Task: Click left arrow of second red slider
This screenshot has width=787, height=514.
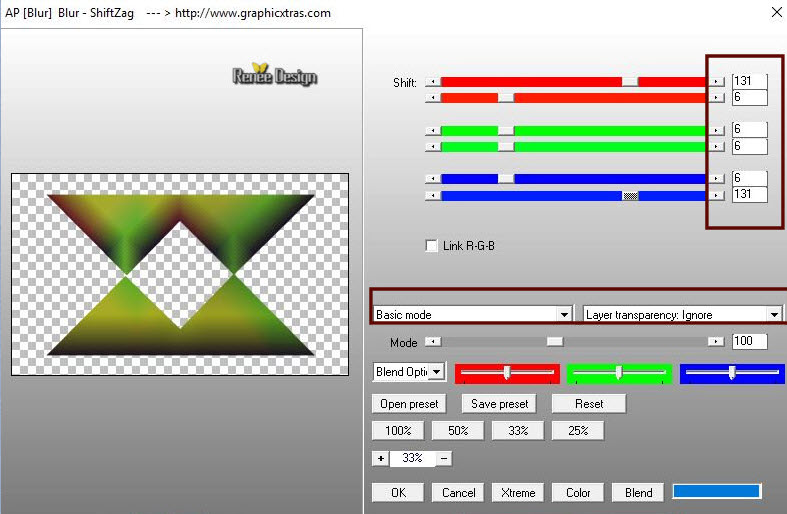Action: [x=433, y=97]
